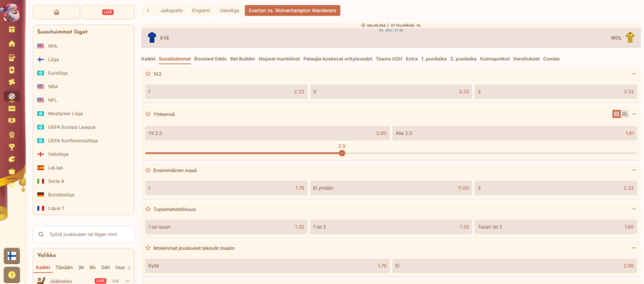This screenshot has height=284, width=644.
Task: Collapse the Yhteensä market section
Action: 634,114
